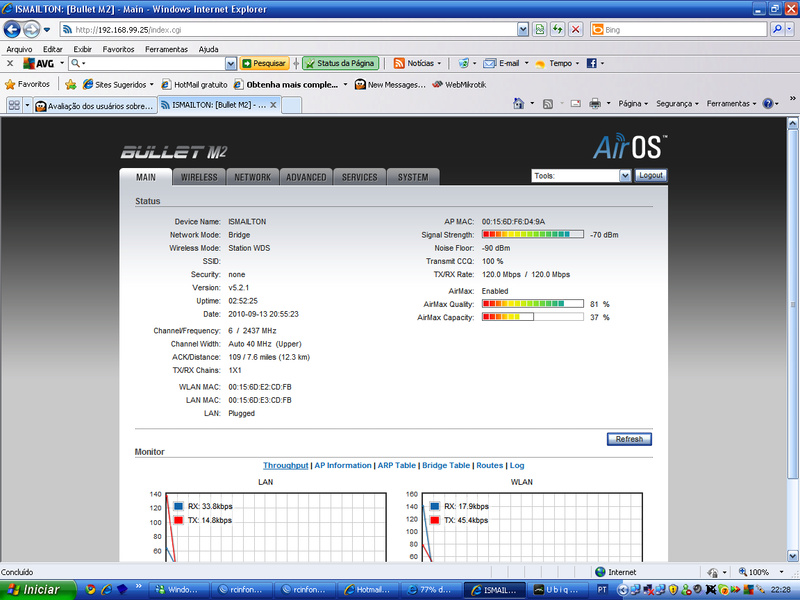This screenshot has width=800, height=600.
Task: Click the Print icon in command bar
Action: (595, 104)
